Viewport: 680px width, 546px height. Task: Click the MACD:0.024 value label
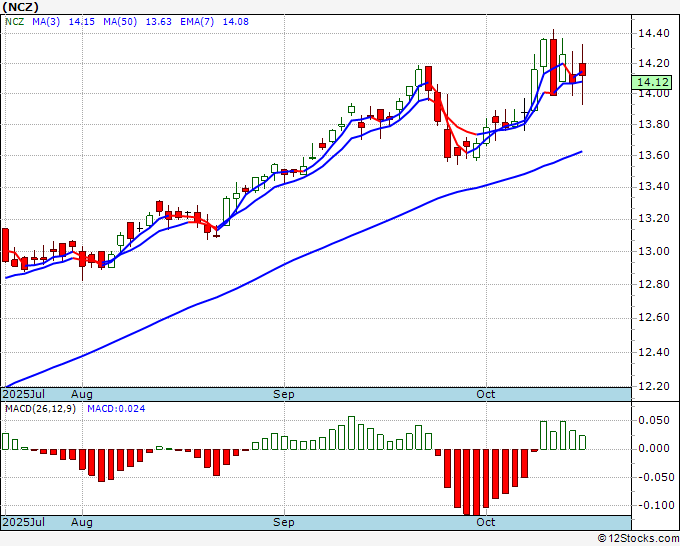(x=116, y=409)
